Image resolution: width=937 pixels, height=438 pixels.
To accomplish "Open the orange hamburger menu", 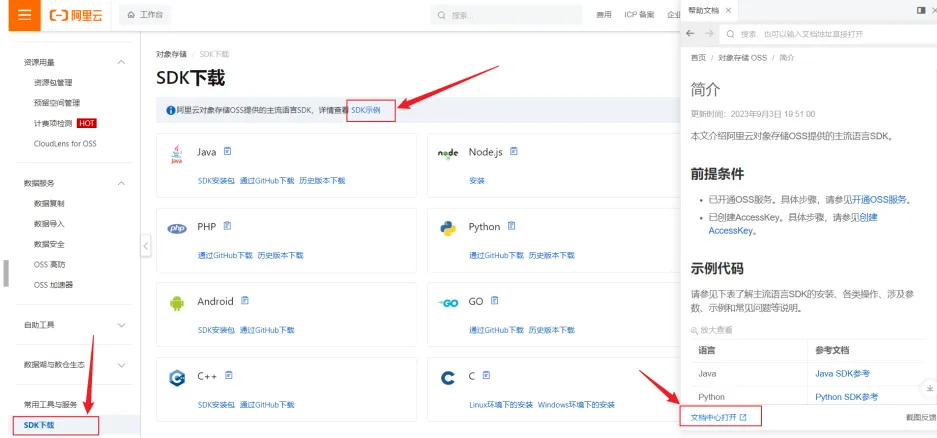I will click(24, 15).
